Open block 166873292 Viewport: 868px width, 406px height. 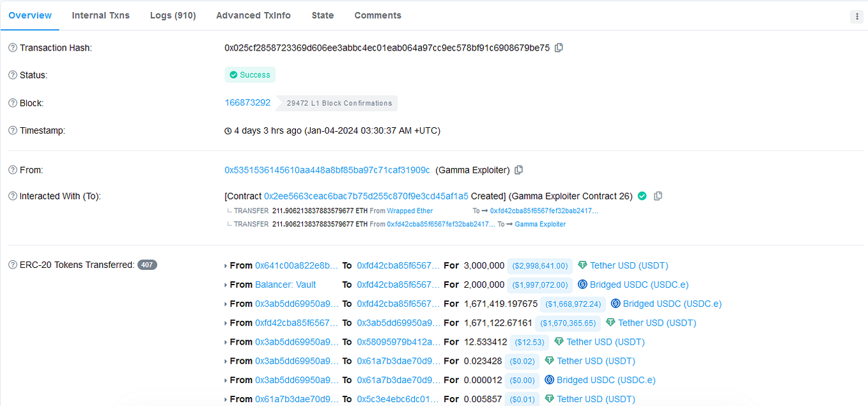(247, 102)
